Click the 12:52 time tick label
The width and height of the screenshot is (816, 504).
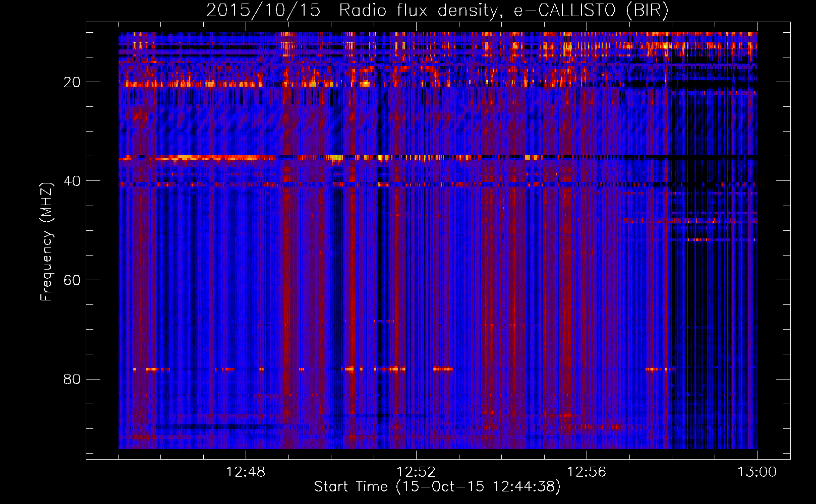[x=416, y=472]
